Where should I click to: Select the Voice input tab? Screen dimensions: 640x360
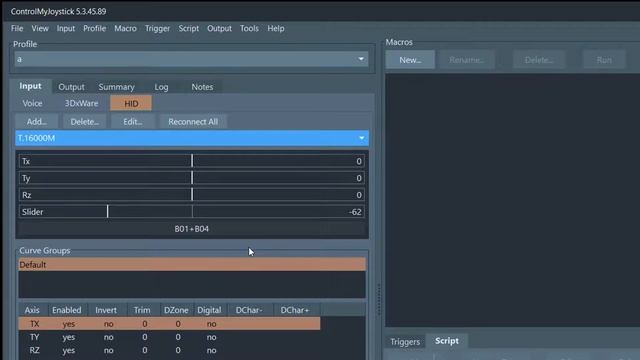[x=32, y=103]
